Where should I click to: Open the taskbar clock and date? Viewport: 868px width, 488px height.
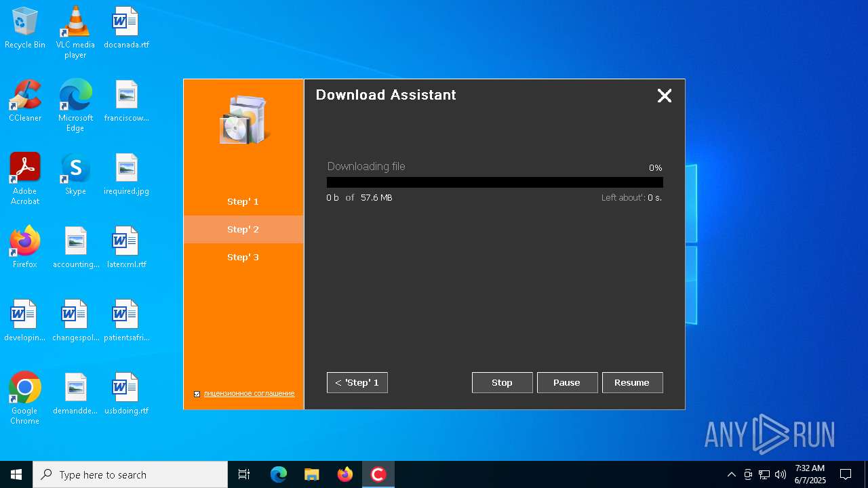pyautogui.click(x=810, y=474)
